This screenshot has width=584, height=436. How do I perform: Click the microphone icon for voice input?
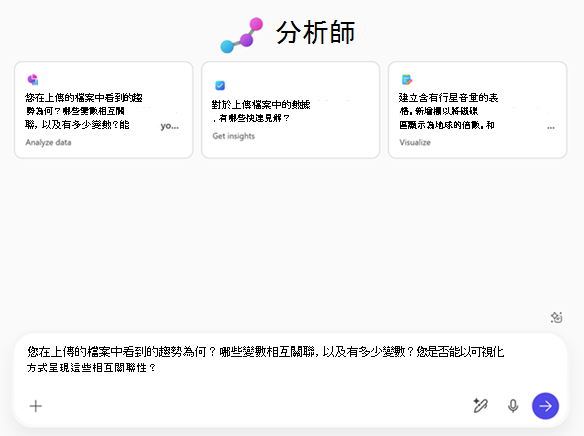(x=513, y=406)
